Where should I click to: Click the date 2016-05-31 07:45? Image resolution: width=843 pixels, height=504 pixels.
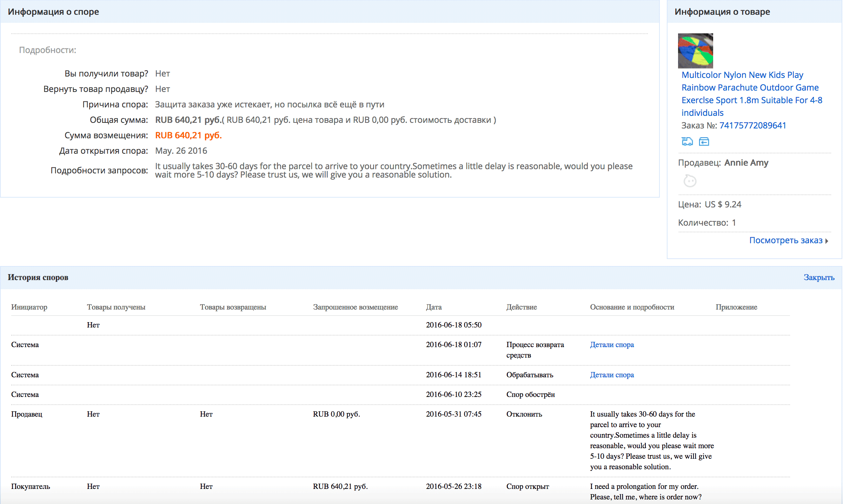pos(454,414)
